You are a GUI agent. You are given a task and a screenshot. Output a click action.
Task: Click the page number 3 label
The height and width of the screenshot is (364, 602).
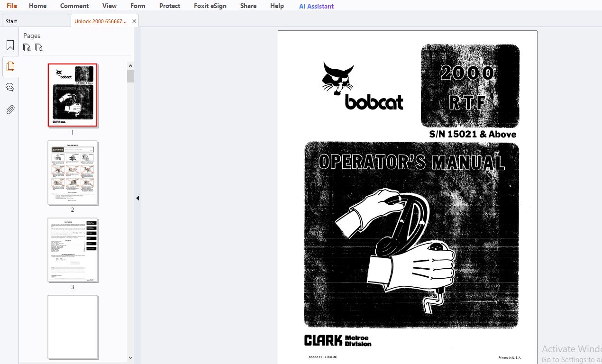[x=73, y=287]
